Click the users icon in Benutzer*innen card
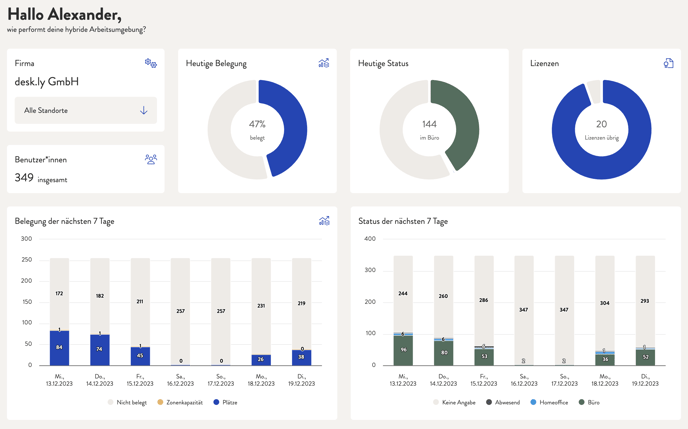This screenshot has height=429, width=688. click(x=151, y=159)
